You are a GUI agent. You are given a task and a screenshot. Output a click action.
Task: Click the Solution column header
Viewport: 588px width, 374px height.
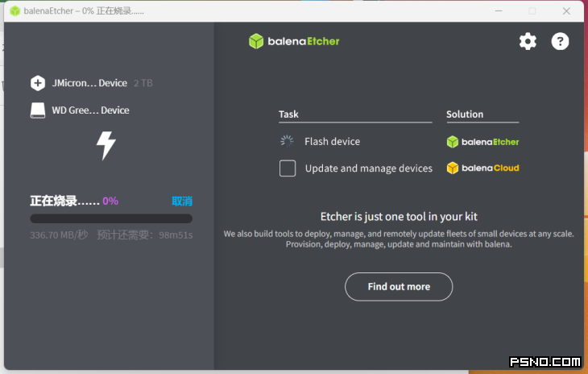pyautogui.click(x=465, y=114)
